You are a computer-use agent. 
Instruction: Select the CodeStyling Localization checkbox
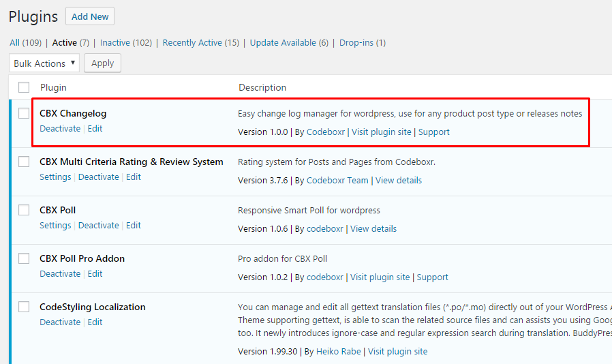point(24,307)
